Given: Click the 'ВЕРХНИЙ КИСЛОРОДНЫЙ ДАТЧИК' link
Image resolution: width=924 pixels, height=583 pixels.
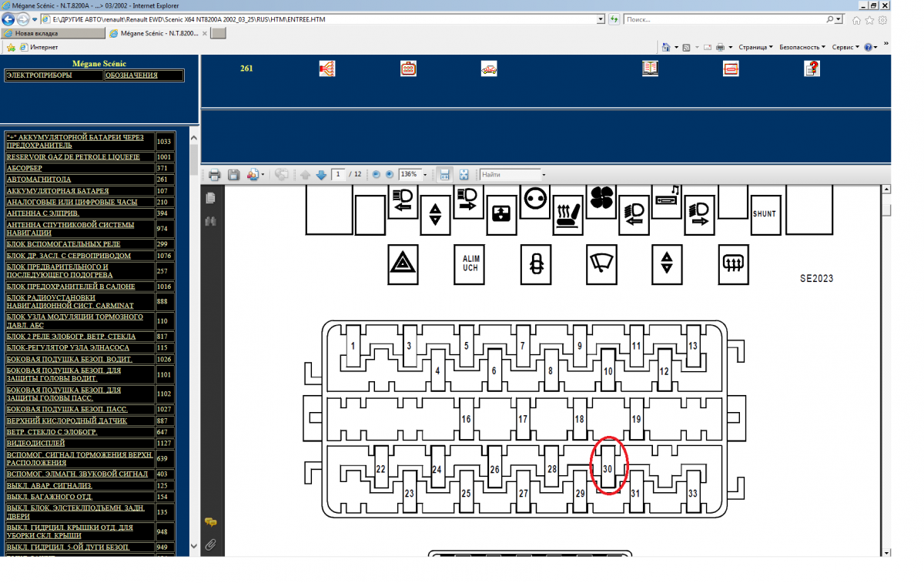Looking at the screenshot, I should click(x=67, y=421).
